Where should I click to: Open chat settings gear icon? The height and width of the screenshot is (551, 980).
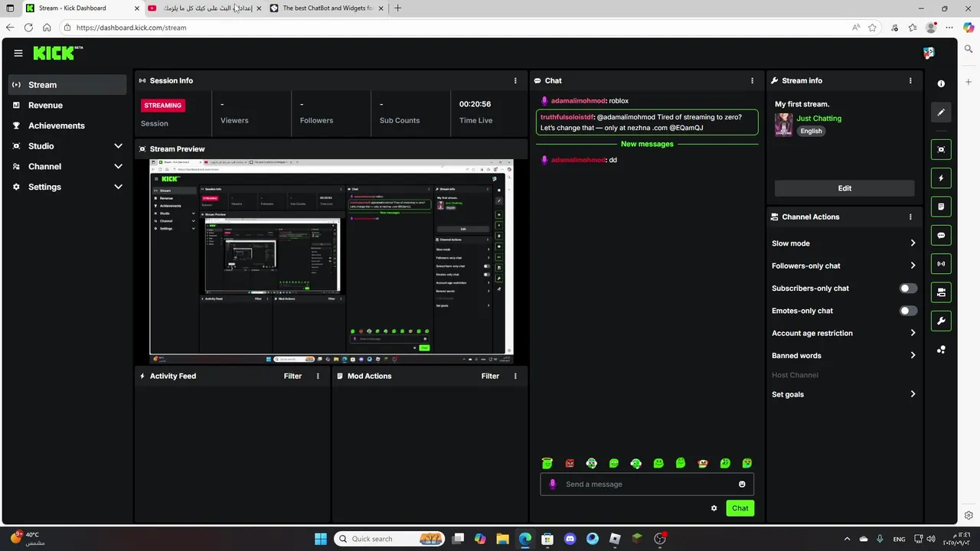714,508
